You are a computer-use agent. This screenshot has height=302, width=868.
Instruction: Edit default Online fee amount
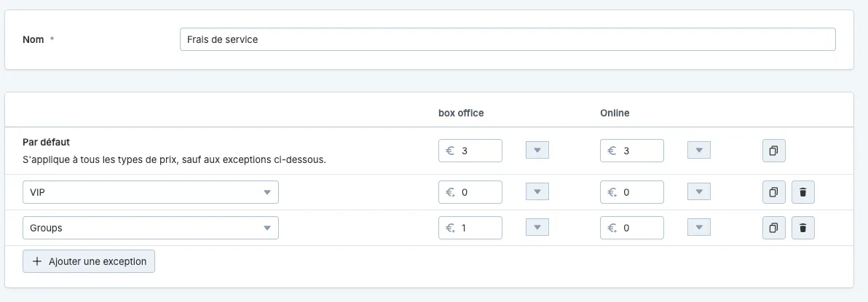[x=632, y=151]
